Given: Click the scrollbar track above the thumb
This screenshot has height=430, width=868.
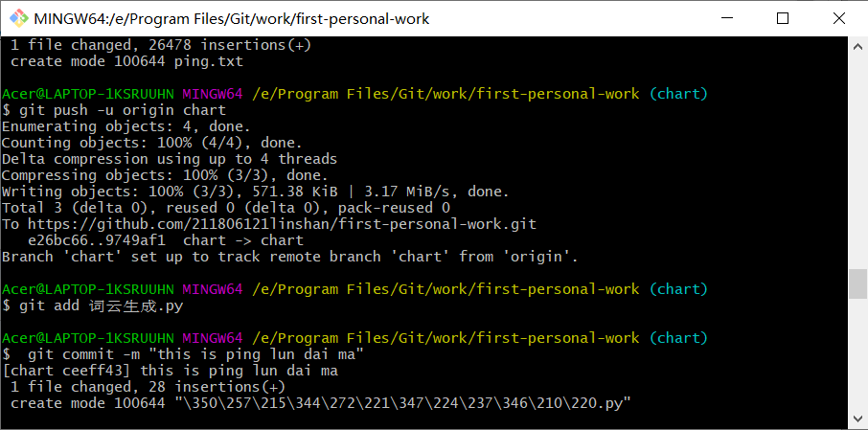Looking at the screenshot, I should [858, 162].
